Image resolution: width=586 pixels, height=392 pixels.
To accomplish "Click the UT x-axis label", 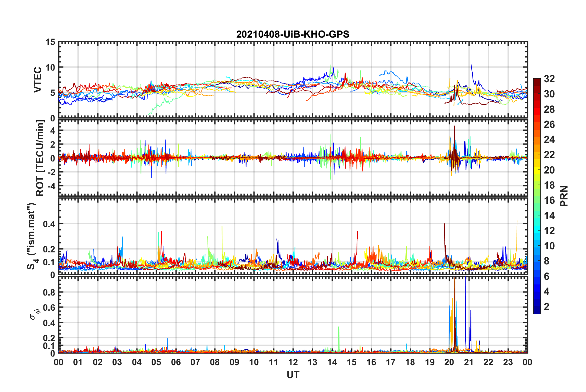I will coord(293,375).
